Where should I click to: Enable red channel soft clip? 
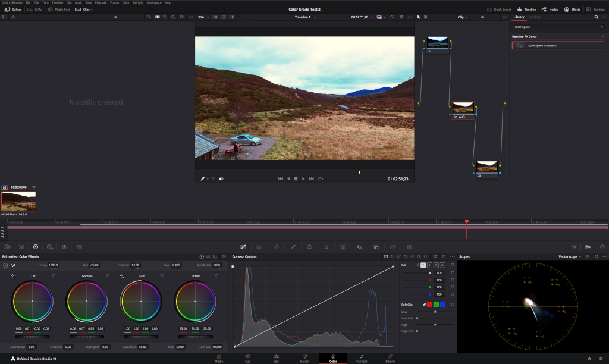[429, 305]
